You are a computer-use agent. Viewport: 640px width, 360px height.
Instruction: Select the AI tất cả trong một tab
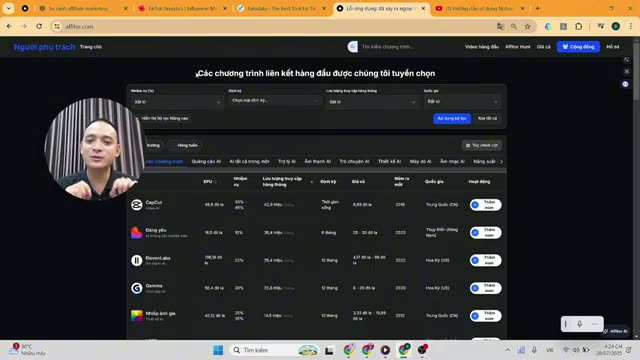click(249, 162)
